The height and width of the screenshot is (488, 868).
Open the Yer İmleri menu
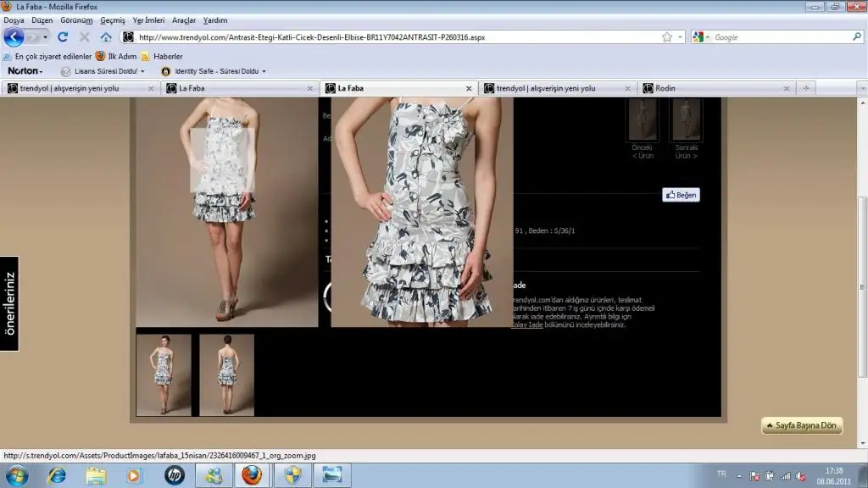coord(148,19)
